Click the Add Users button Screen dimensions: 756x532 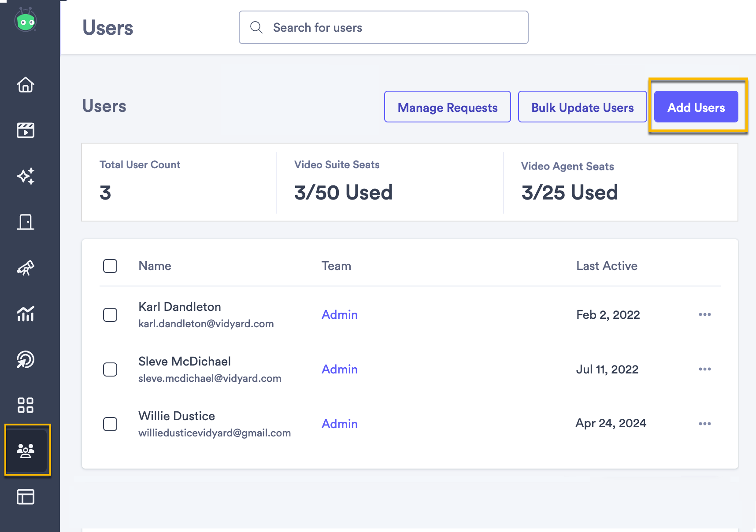[696, 107]
